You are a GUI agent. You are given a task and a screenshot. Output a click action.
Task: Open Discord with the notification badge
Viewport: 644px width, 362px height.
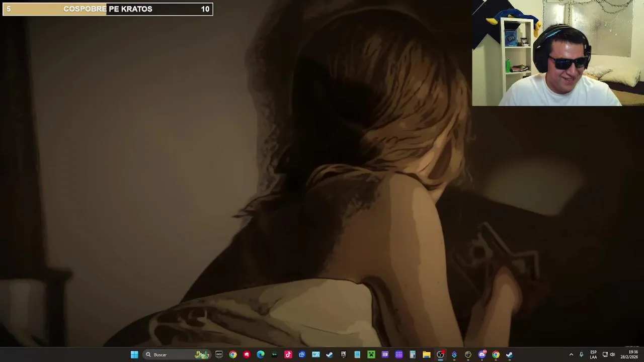pos(482,354)
